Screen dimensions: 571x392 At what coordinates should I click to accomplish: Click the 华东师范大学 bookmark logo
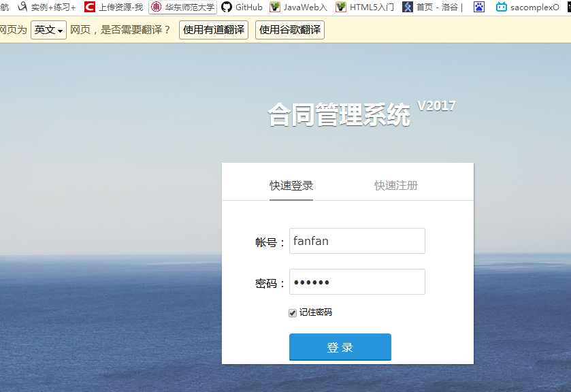tap(157, 7)
